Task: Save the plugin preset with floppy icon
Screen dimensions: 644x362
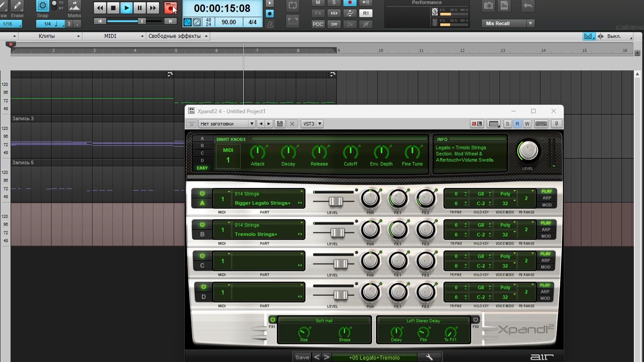Action: pos(279,124)
